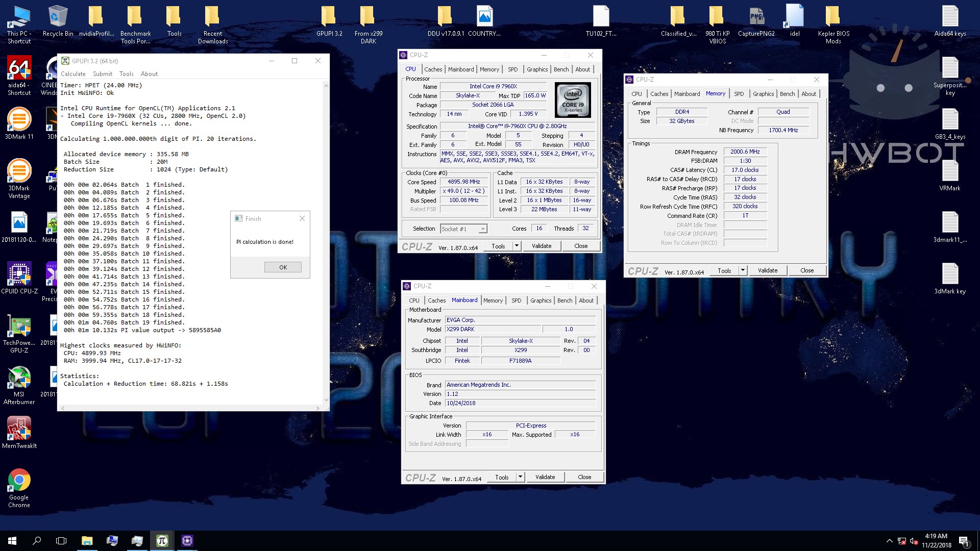Viewport: 980px width, 551px height.
Task: Switch to About tab in Mainboard CPU-Z window
Action: point(586,300)
